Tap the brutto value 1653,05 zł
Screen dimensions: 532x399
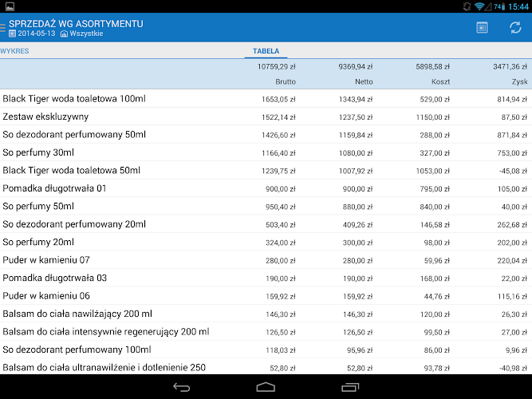[278, 99]
